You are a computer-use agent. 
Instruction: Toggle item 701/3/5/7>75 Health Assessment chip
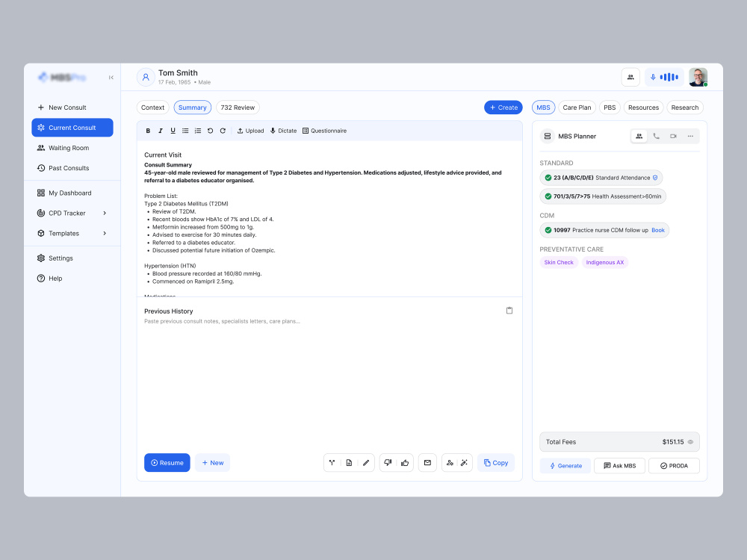click(603, 196)
